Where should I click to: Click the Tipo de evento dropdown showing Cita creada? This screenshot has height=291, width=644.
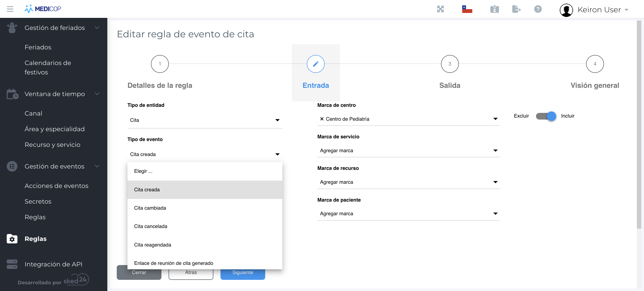pos(205,154)
